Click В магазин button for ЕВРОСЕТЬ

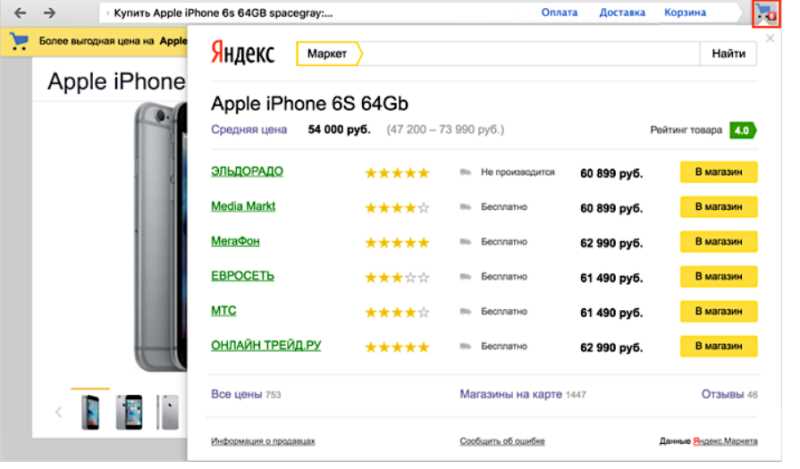[x=718, y=276]
